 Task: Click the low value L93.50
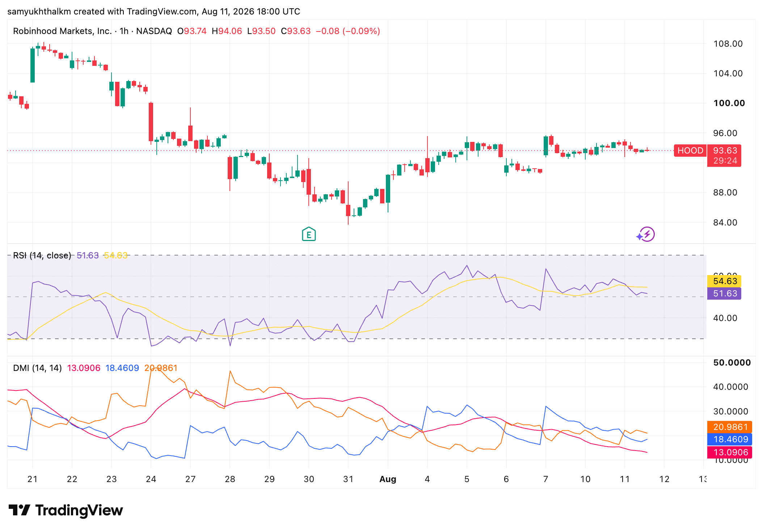pyautogui.click(x=261, y=31)
